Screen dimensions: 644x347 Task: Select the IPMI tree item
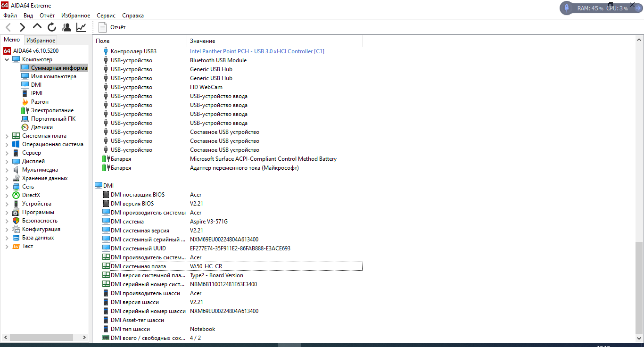37,93
